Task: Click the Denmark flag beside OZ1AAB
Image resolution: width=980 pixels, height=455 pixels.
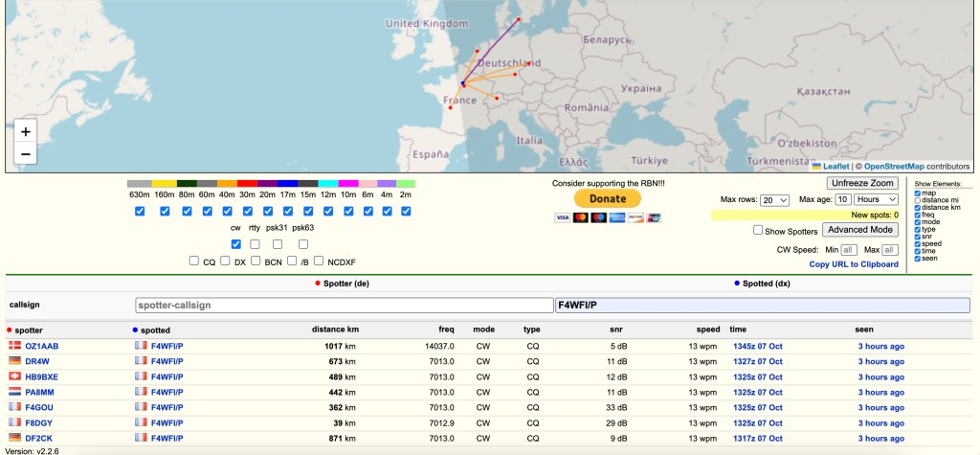Action: click(x=14, y=346)
